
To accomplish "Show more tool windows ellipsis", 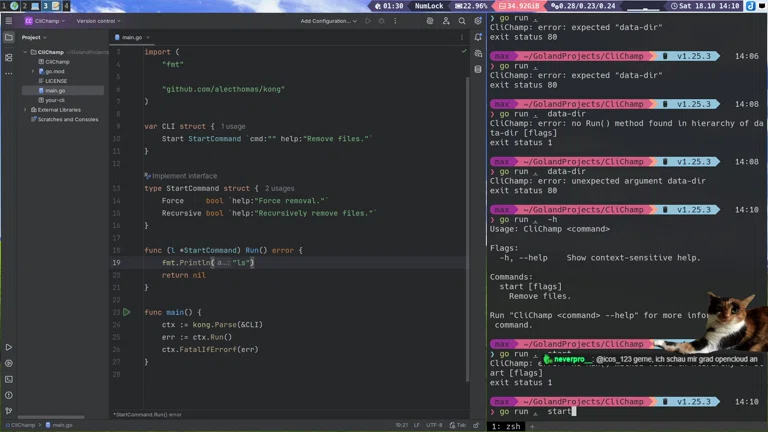I will 9,73.
